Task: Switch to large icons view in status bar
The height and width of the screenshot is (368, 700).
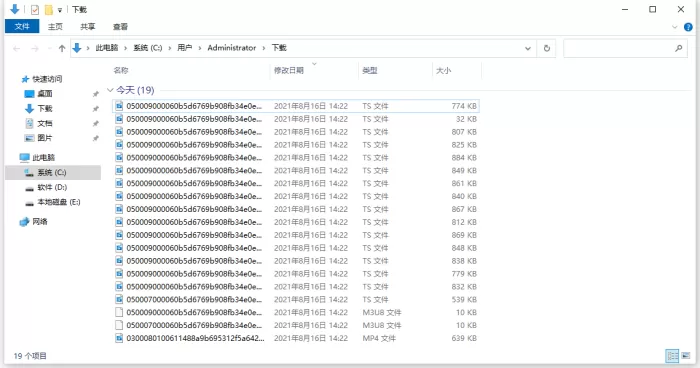Action: click(x=686, y=356)
